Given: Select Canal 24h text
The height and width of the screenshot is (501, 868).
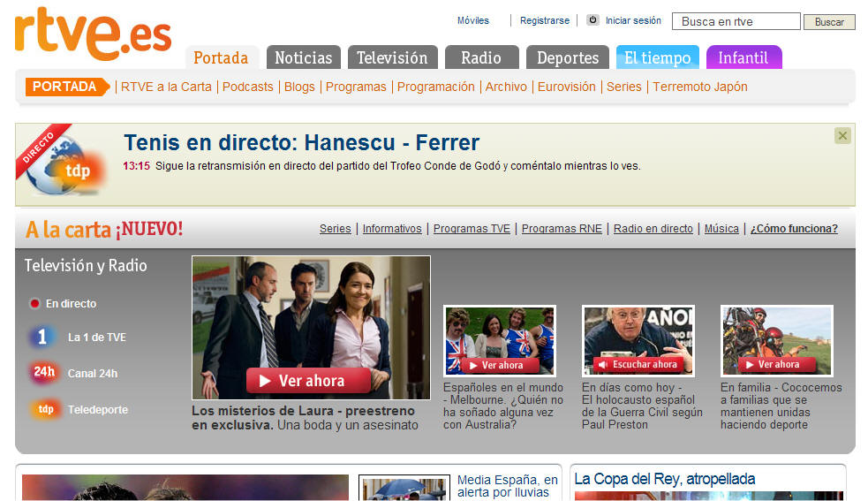Looking at the screenshot, I should [x=93, y=374].
